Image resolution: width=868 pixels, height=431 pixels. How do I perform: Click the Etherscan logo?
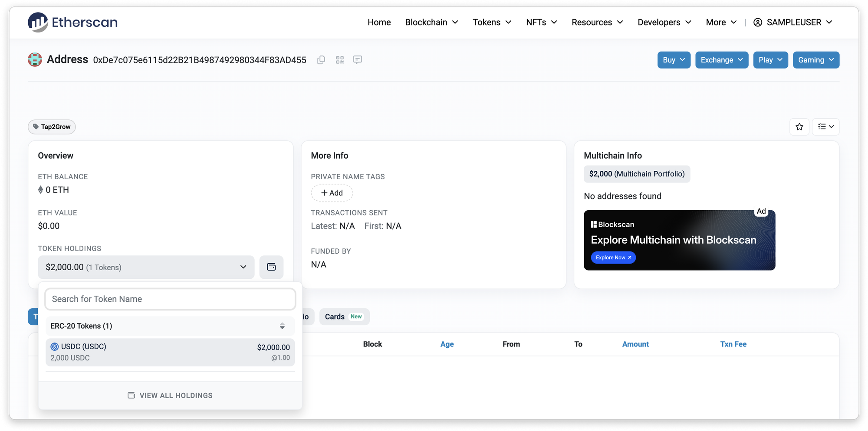click(72, 22)
